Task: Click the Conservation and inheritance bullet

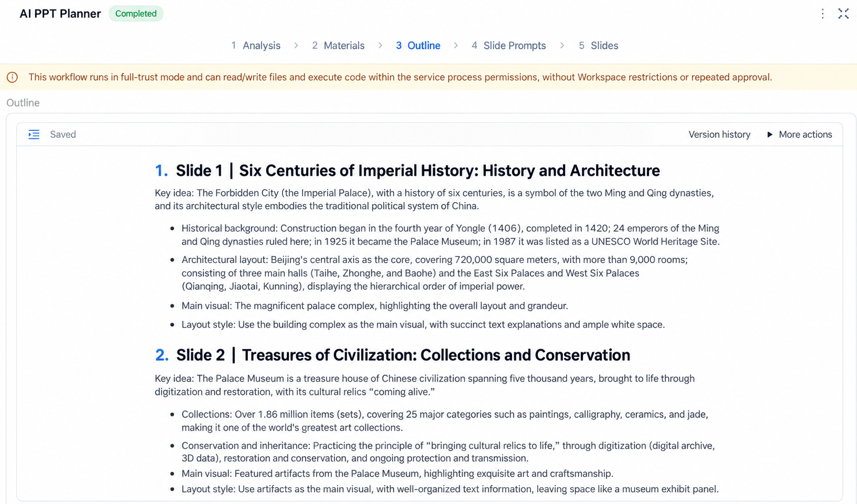Action: pos(448,452)
